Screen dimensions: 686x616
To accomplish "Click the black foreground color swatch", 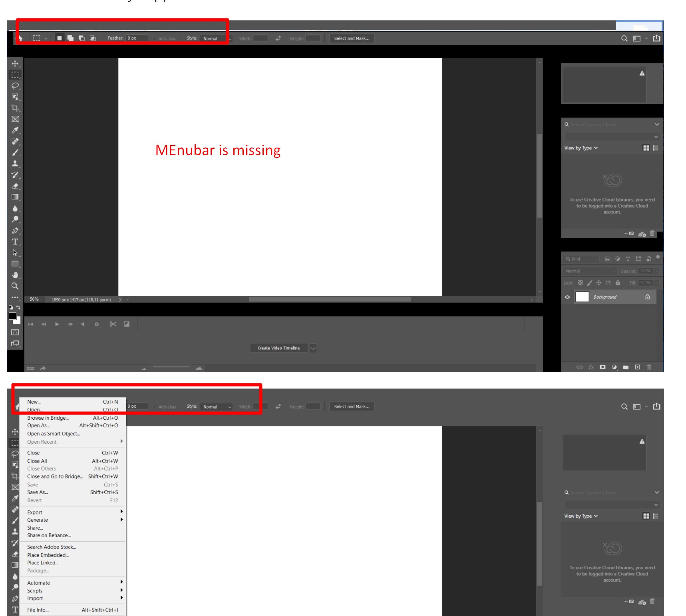I will tap(12, 316).
